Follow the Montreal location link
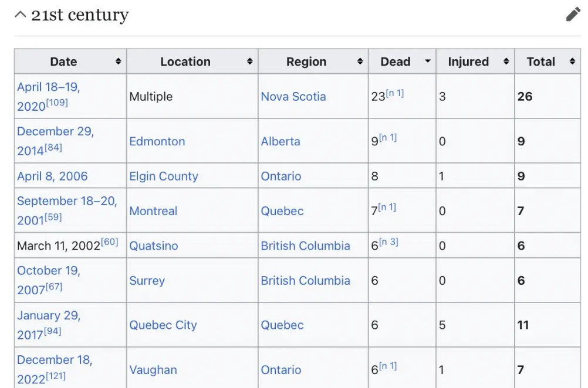The image size is (588, 388). click(153, 211)
